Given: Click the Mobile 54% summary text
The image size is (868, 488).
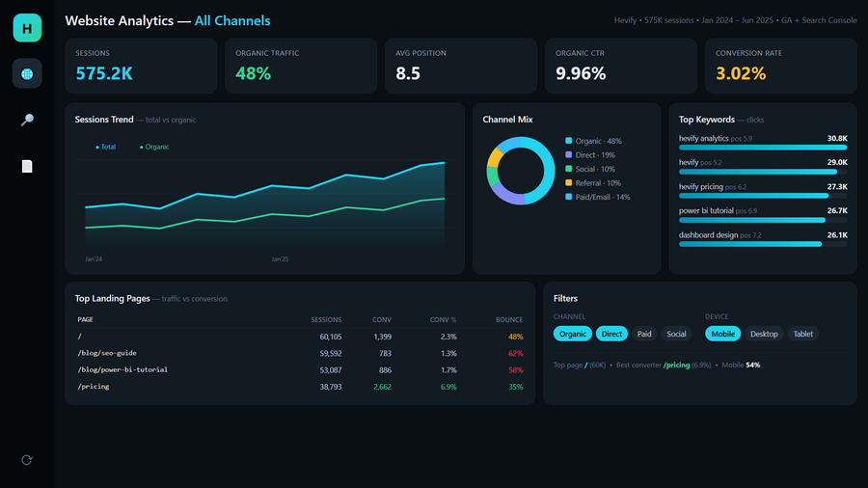Looking at the screenshot, I should click(741, 366).
